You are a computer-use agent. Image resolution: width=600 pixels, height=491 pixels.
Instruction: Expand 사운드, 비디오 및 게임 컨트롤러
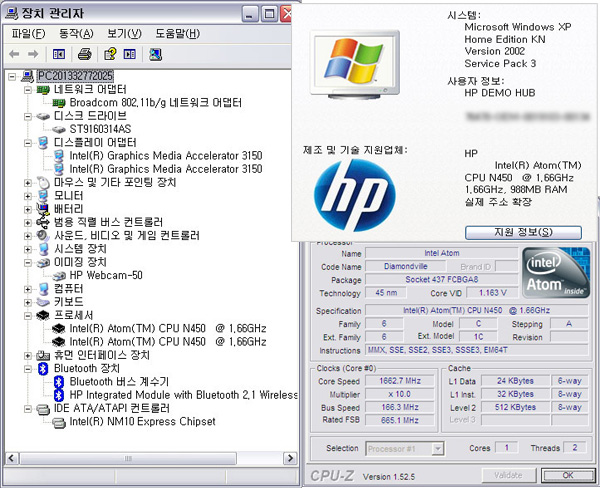(28, 236)
